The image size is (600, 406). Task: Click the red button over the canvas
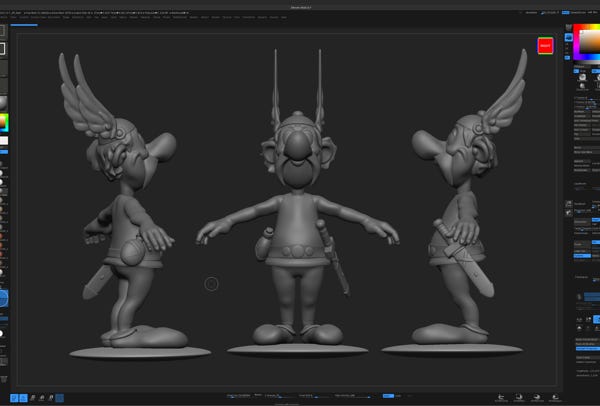tap(545, 46)
